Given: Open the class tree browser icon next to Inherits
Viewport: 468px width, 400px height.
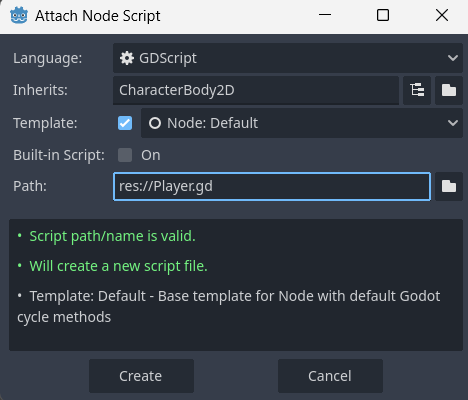Looking at the screenshot, I should 417,90.
